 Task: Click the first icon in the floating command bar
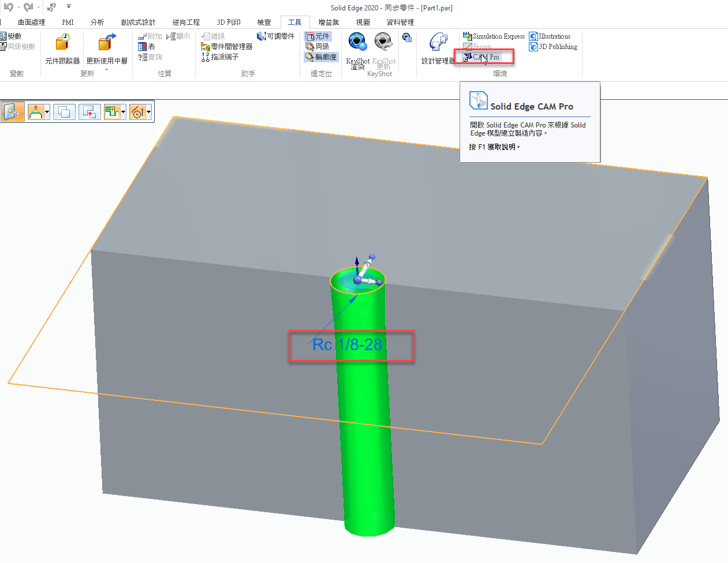(x=13, y=111)
